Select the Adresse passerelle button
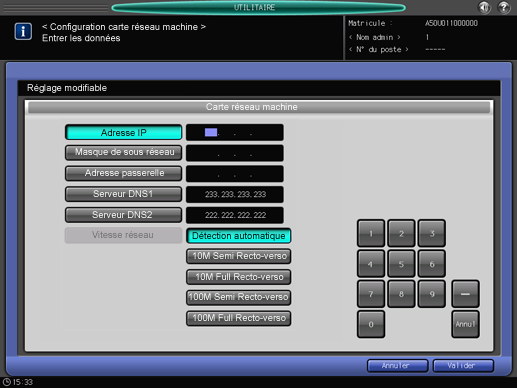 (x=123, y=173)
